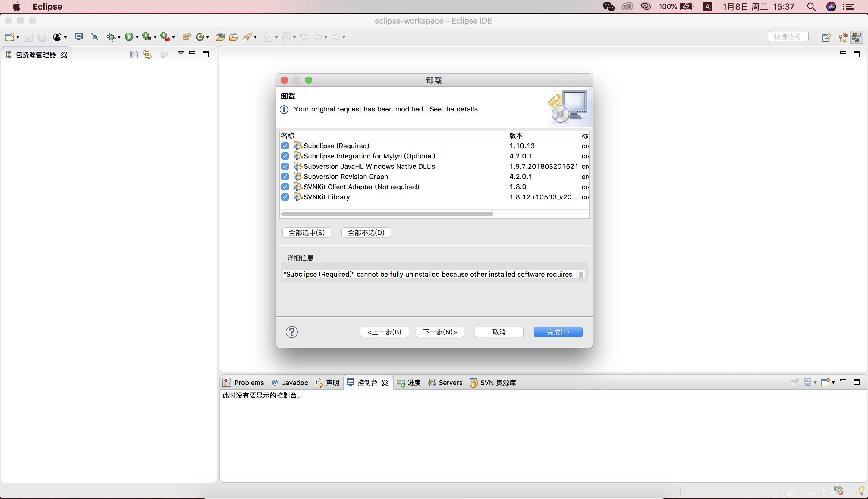Toggle Link with Editor in Package Explorer
Image resolution: width=868 pixels, height=499 pixels.
(147, 55)
